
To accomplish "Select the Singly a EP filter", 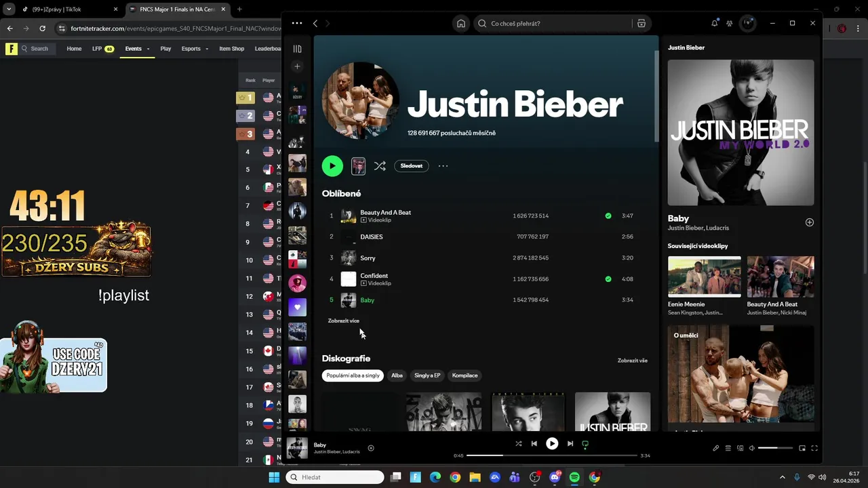I will click(x=427, y=375).
